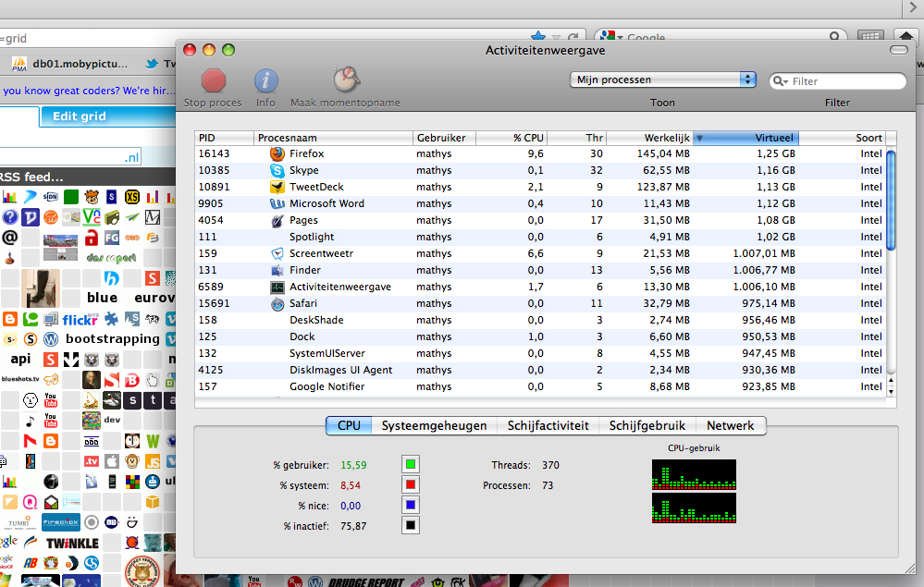Click the green % gebruiker color swatch
Image resolution: width=924 pixels, height=587 pixels.
(411, 464)
